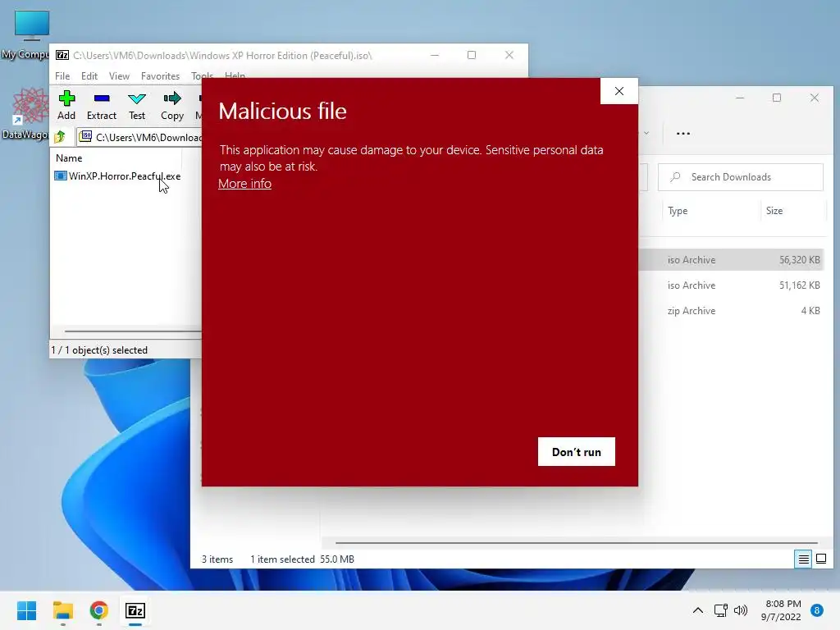The height and width of the screenshot is (630, 840).
Task: Click the network icon in system tray
Action: 720,610
